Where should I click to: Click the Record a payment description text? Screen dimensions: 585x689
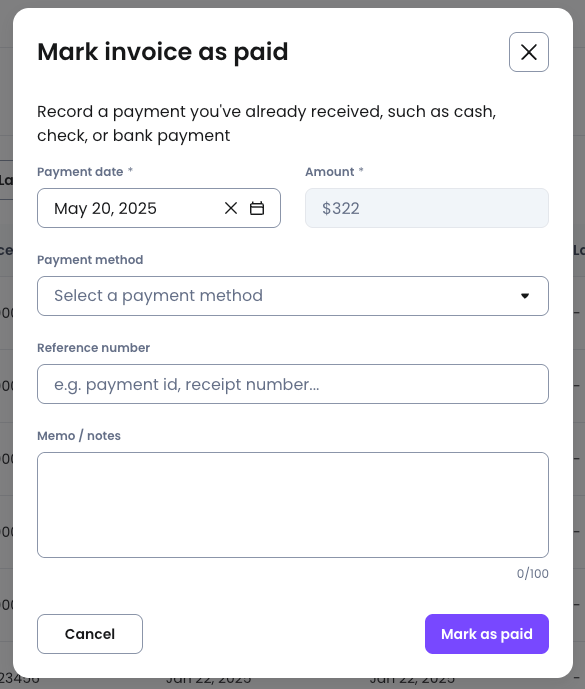tap(266, 123)
